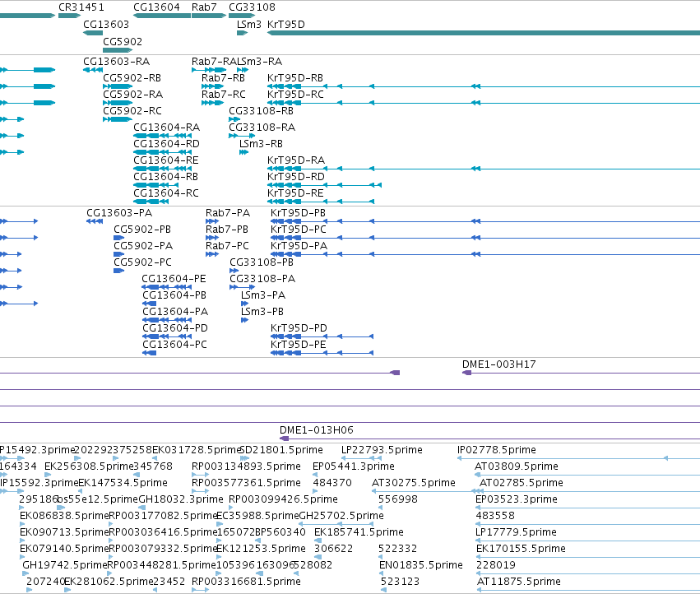Click protein CG13604-PE
Screen dimensions: 700x594
pos(174,279)
